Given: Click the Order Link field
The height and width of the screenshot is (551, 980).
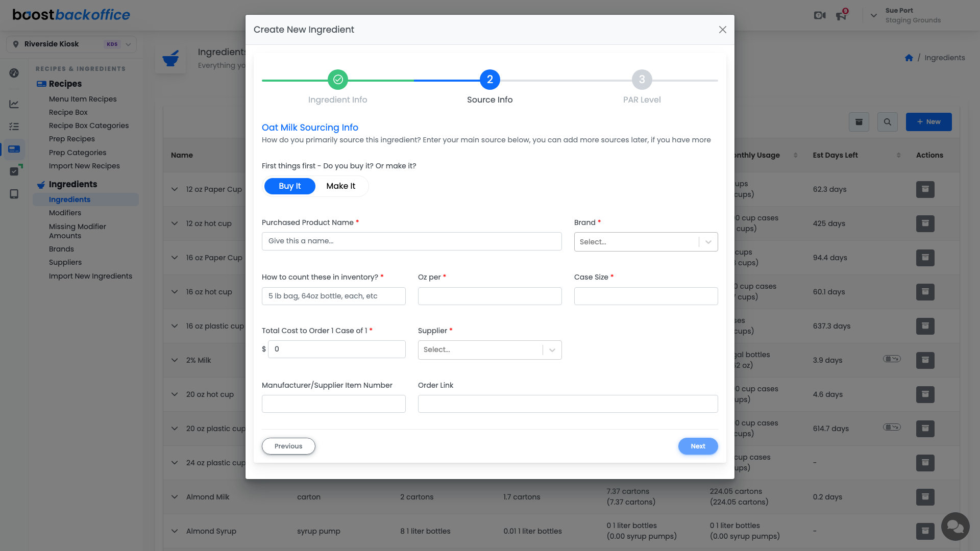Looking at the screenshot, I should pyautogui.click(x=568, y=404).
